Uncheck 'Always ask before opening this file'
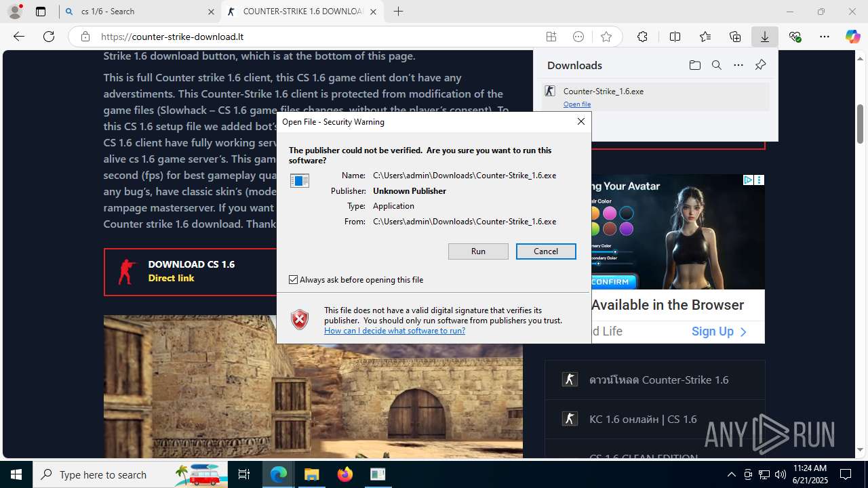Image resolution: width=868 pixels, height=488 pixels. (x=294, y=280)
